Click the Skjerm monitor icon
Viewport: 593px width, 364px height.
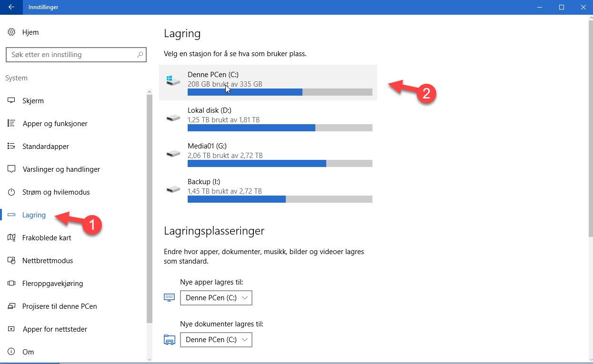11,101
